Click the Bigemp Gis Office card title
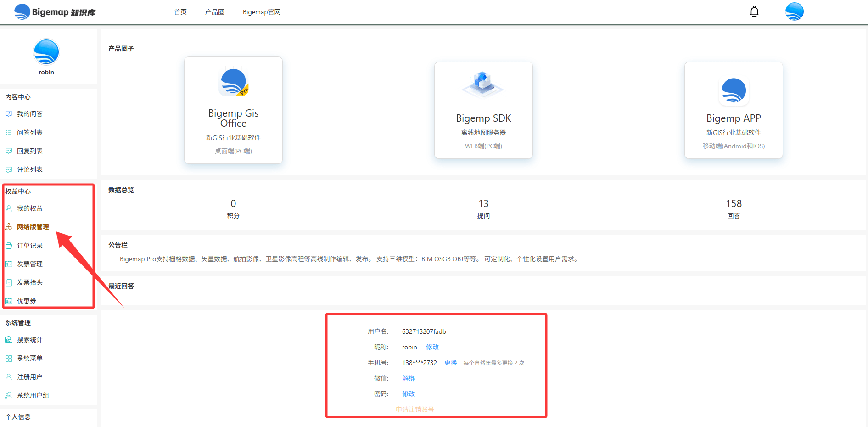868x427 pixels. (234, 118)
